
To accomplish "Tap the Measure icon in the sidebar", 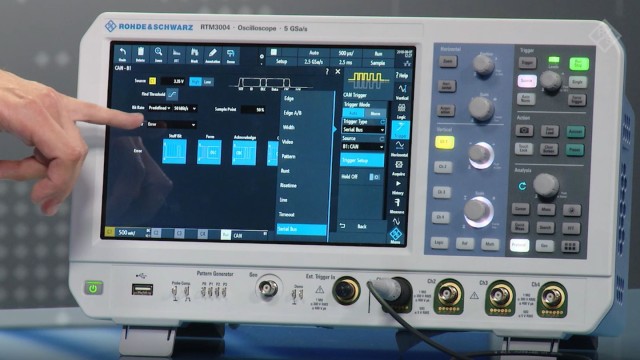I will click(x=397, y=206).
